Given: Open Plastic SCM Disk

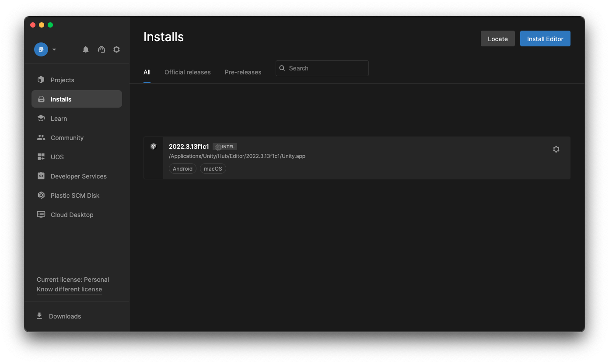Looking at the screenshot, I should tap(77, 196).
